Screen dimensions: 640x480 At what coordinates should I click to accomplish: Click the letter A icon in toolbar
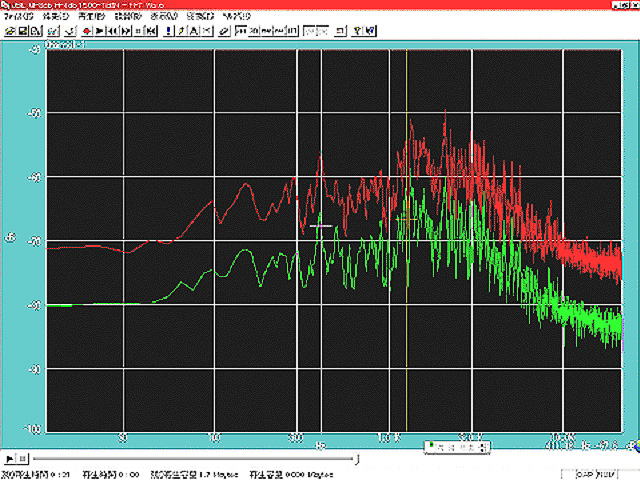pyautogui.click(x=194, y=31)
